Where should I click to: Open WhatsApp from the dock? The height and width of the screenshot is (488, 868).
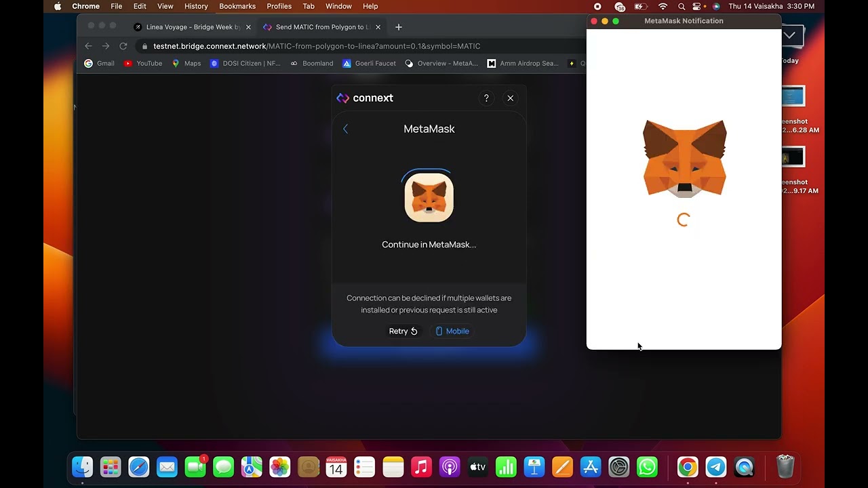[648, 467]
